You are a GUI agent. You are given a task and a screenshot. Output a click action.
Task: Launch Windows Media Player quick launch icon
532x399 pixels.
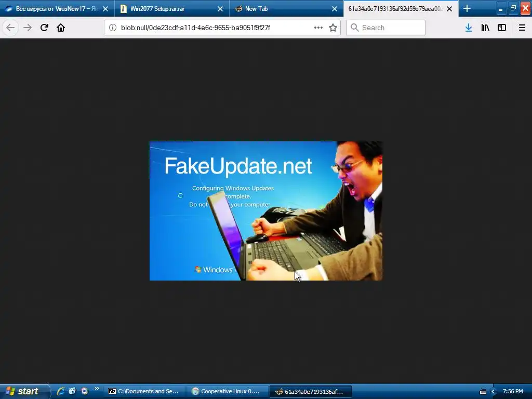click(x=85, y=391)
